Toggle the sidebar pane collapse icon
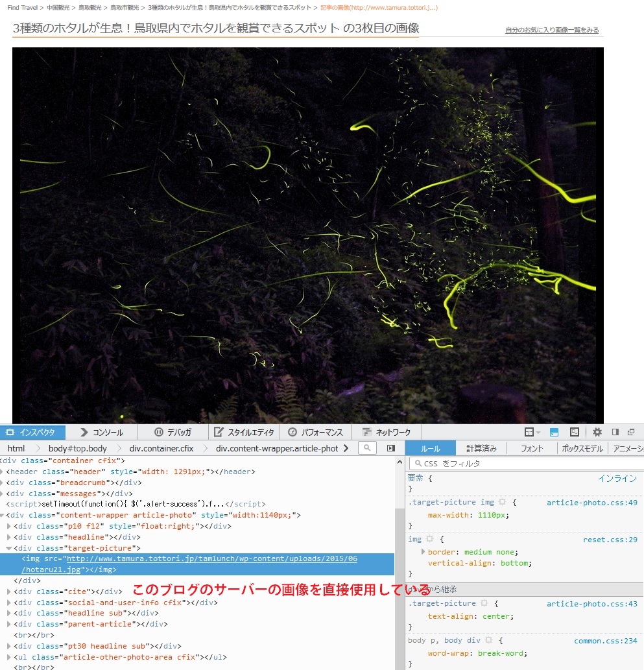644x670 pixels. (391, 448)
